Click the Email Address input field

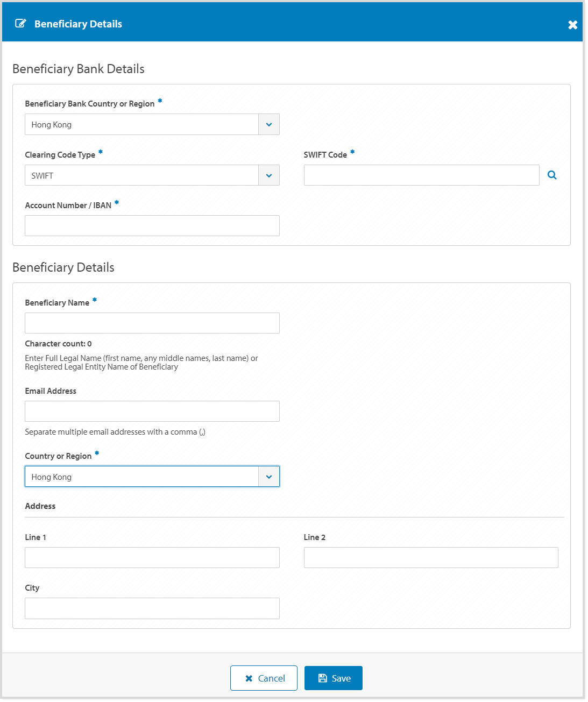(152, 411)
